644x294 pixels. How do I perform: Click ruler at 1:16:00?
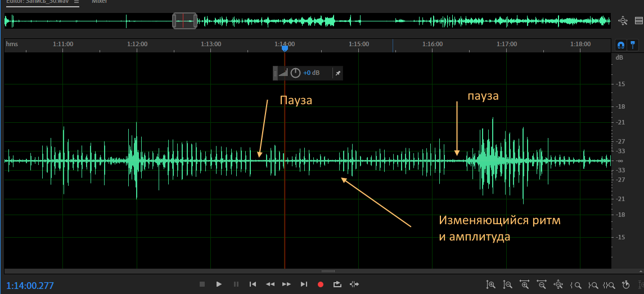coord(433,43)
